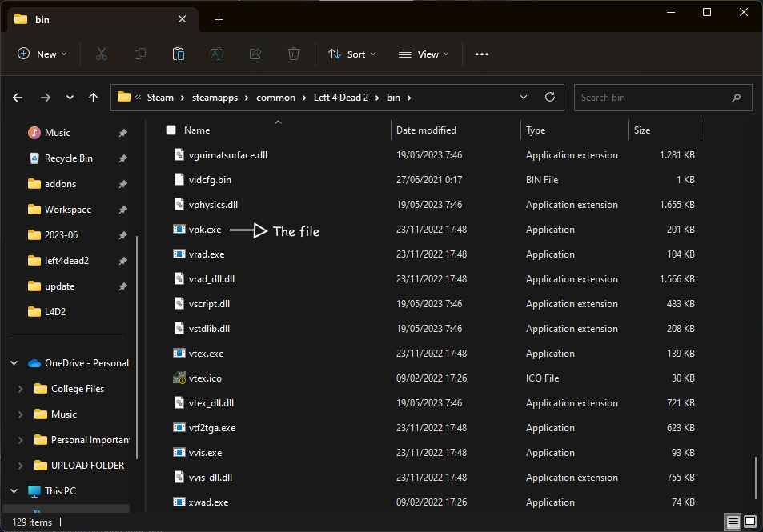This screenshot has height=532, width=763.
Task: Click the Cut scissors icon in toolbar
Action: (101, 54)
